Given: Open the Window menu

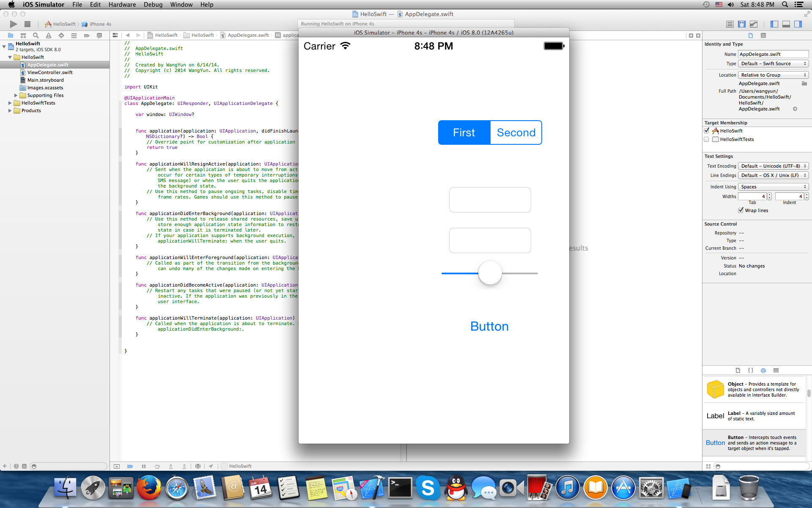Looking at the screenshot, I should 181,5.
